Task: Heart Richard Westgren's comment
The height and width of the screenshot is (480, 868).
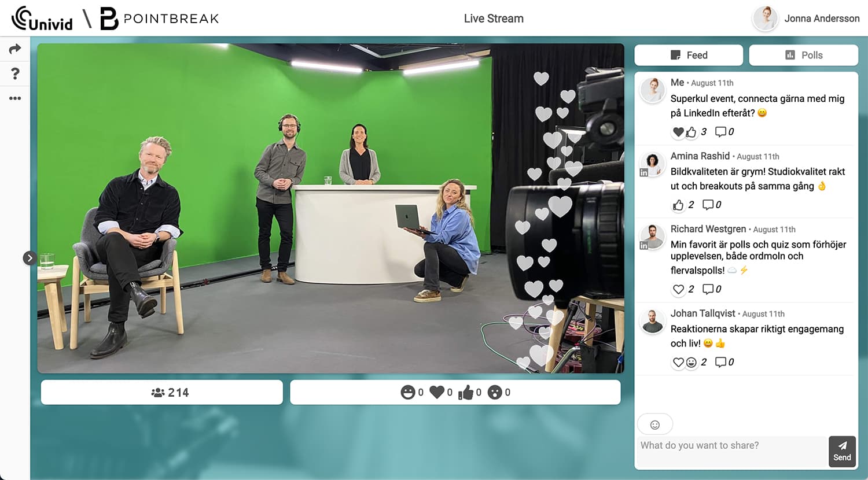Action: (678, 289)
